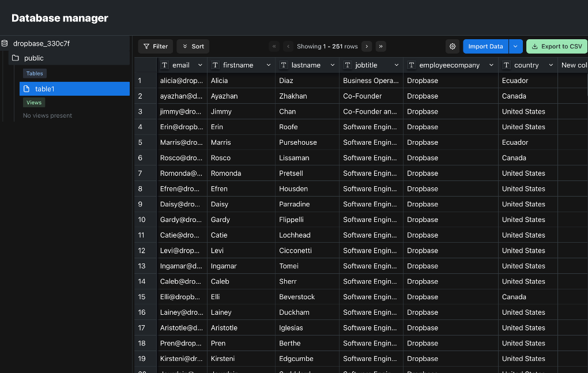The height and width of the screenshot is (373, 588).
Task: Jump to the last page of rows
Action: (x=380, y=47)
